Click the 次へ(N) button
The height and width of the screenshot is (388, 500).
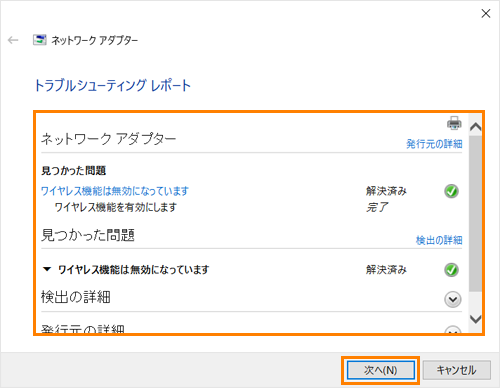[x=381, y=370]
